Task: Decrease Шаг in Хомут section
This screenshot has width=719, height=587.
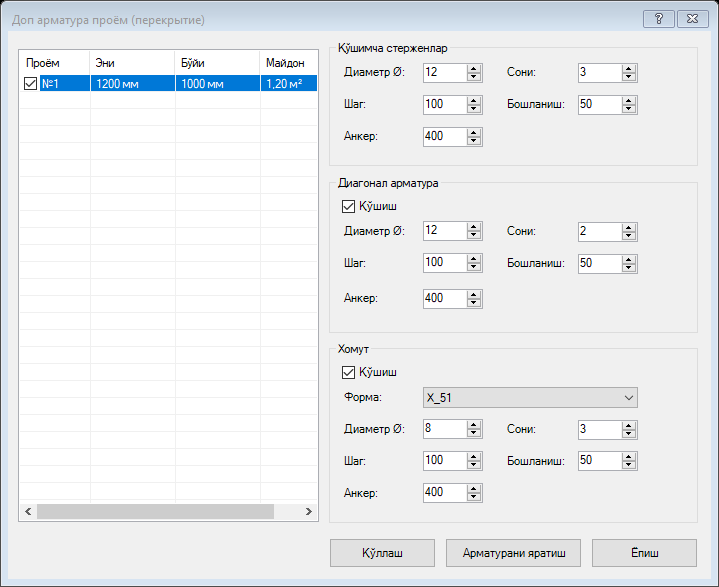Action: tap(474, 465)
